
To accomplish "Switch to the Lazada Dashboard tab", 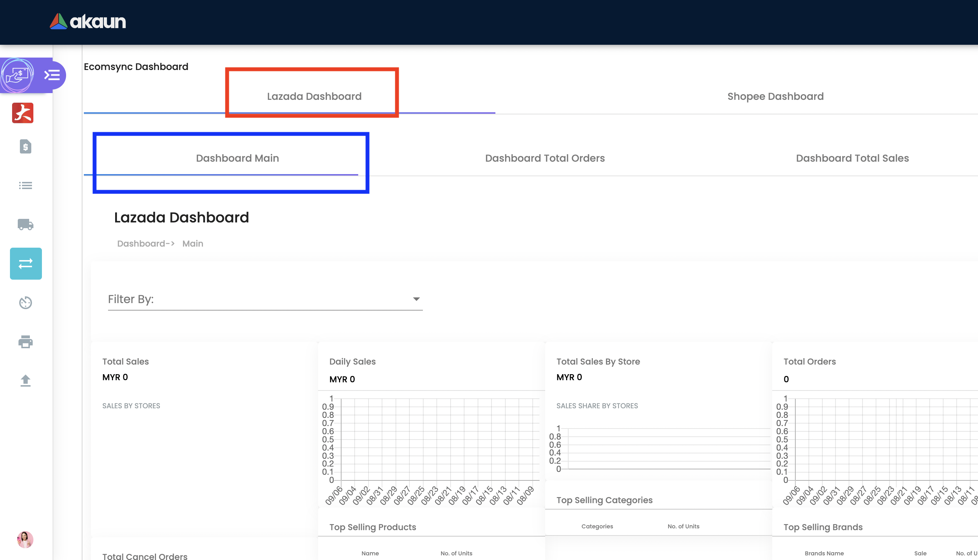I will [x=314, y=96].
